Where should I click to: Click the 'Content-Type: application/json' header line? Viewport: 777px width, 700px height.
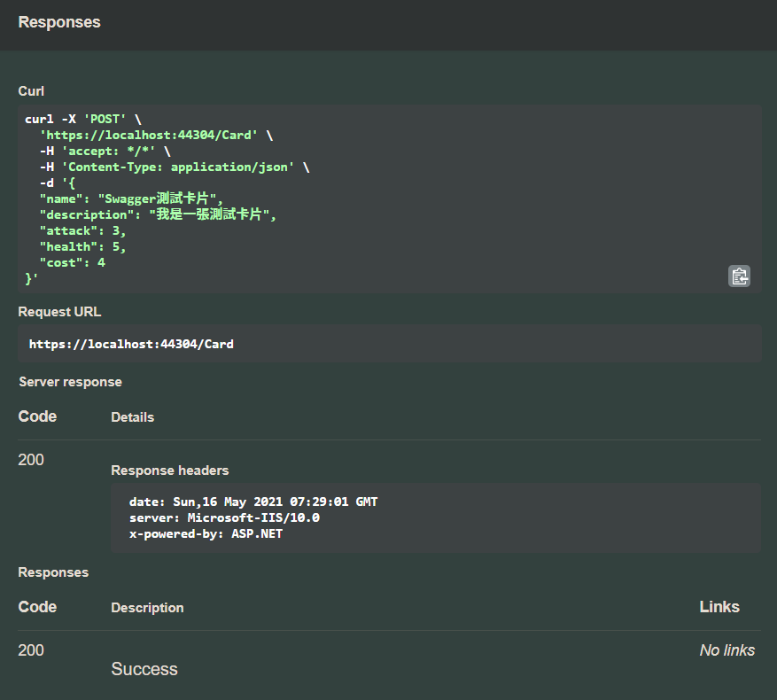(x=175, y=167)
